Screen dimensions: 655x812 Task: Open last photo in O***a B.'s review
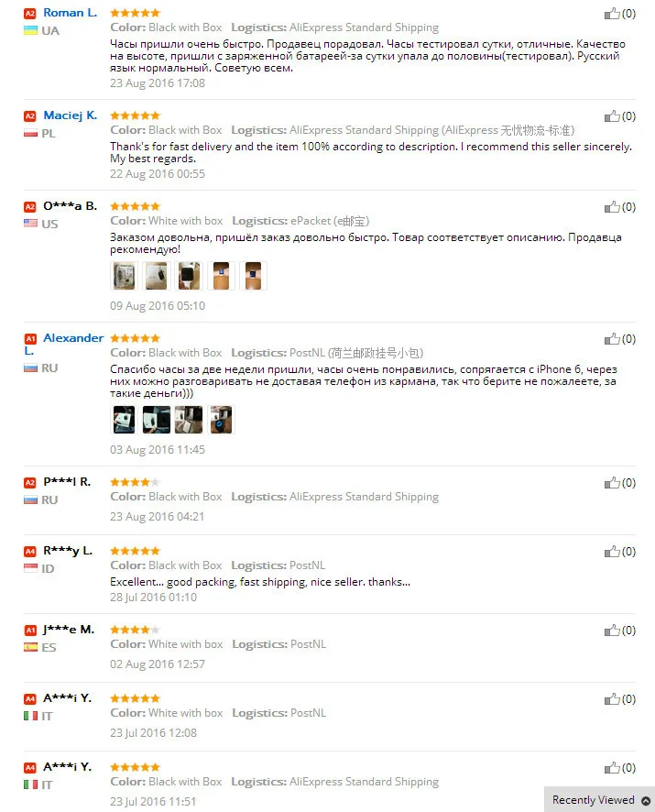[x=253, y=276]
